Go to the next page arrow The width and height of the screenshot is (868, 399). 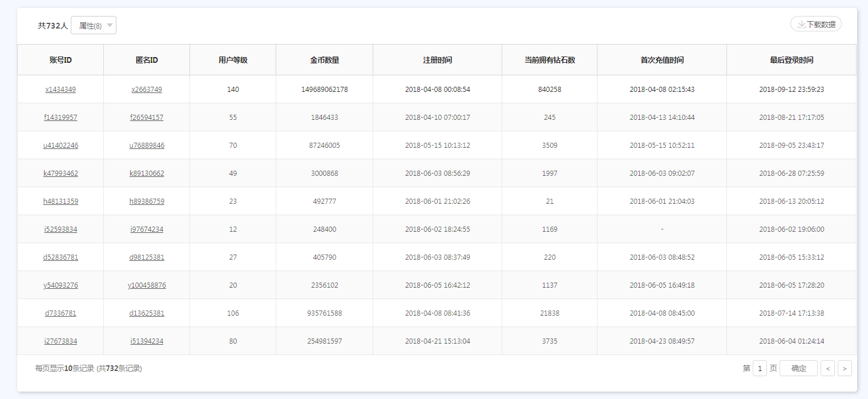click(845, 369)
